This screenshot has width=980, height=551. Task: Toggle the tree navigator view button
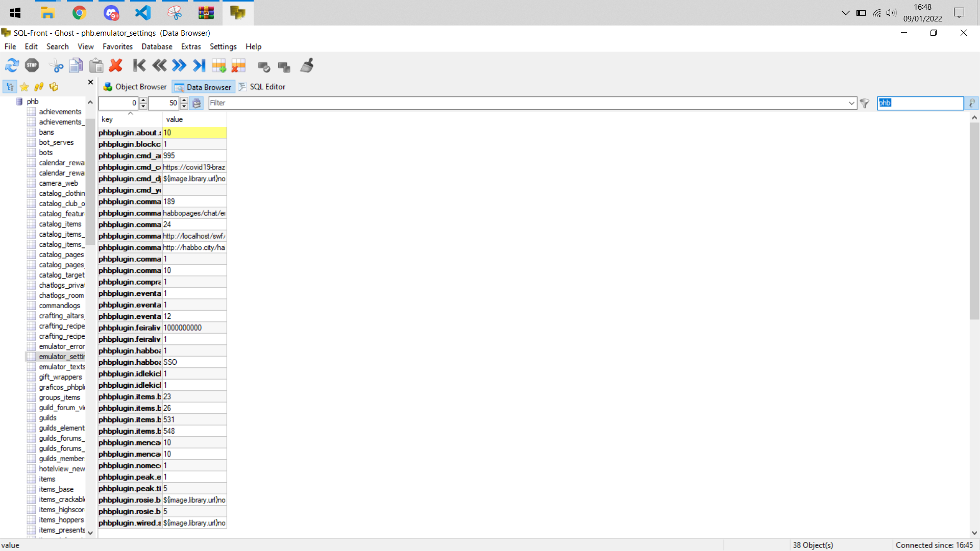(x=10, y=87)
